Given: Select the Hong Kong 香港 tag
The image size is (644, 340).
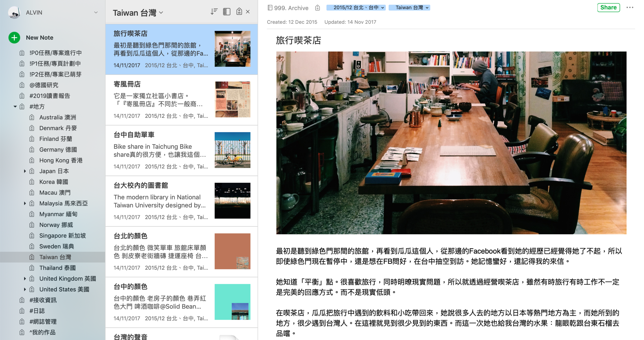Looking at the screenshot, I should [61, 160].
